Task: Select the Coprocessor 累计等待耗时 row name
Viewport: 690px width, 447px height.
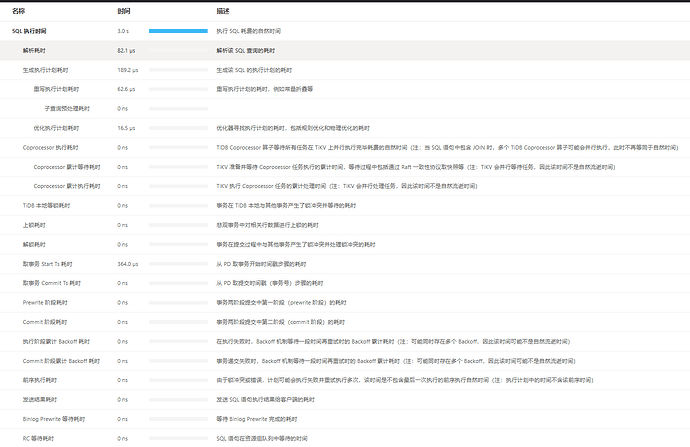Action: pyautogui.click(x=67, y=167)
